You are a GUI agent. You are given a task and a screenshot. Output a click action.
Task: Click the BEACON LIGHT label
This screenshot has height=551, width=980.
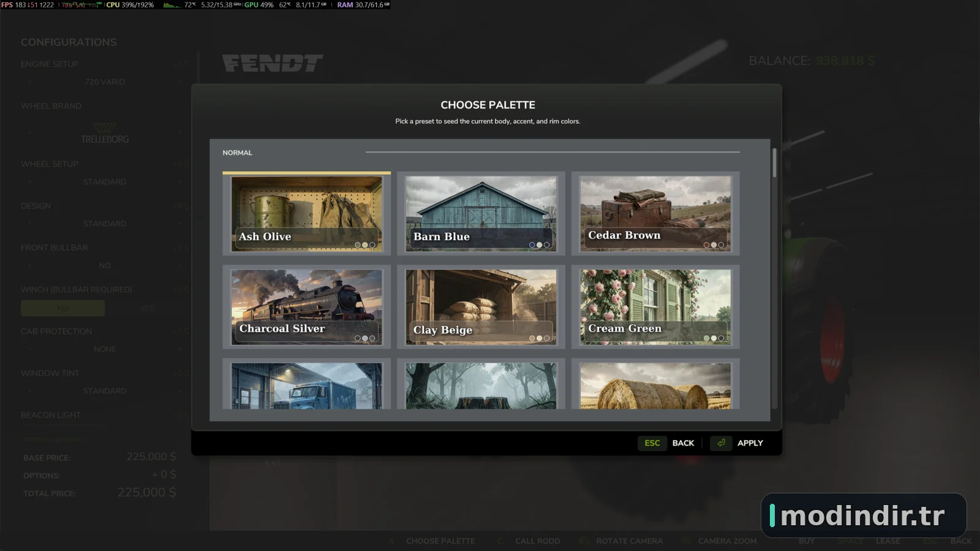pyautogui.click(x=51, y=415)
